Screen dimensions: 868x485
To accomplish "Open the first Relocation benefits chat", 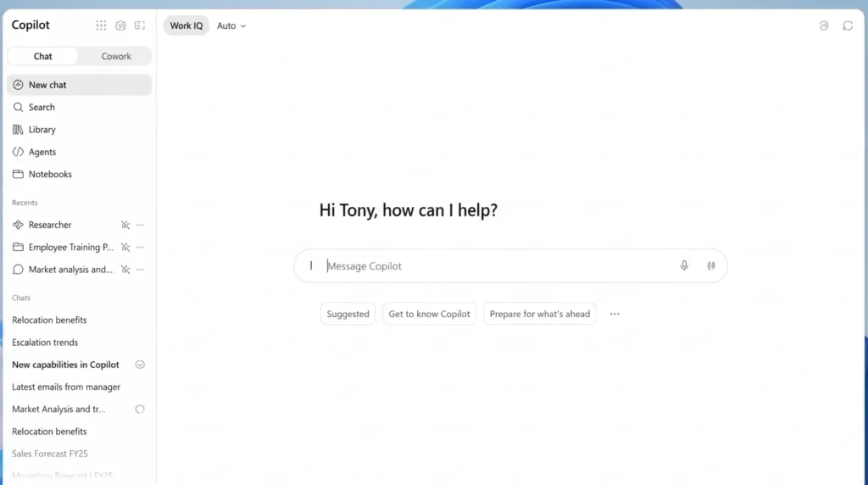I will pyautogui.click(x=49, y=320).
